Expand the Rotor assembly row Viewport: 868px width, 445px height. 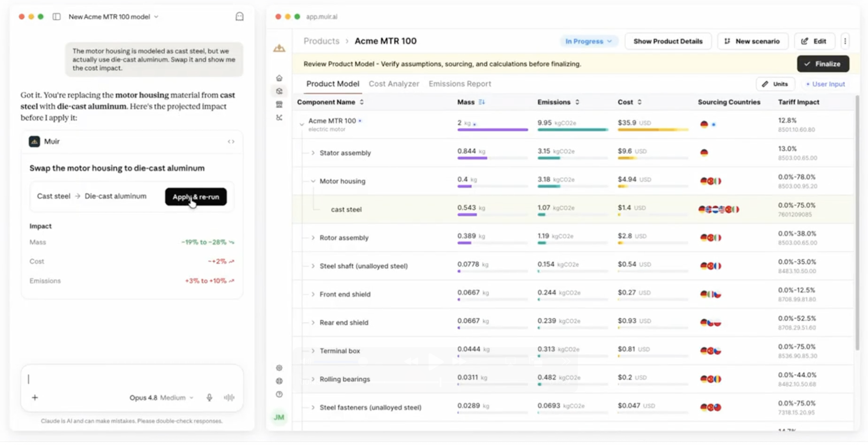tap(313, 238)
